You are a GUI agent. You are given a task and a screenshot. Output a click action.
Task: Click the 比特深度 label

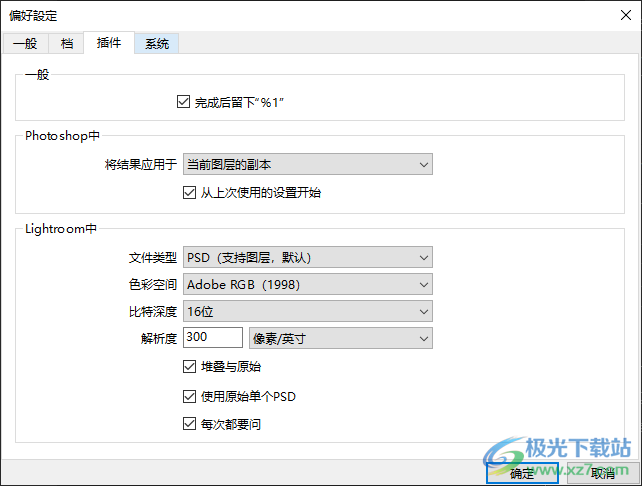point(153,312)
